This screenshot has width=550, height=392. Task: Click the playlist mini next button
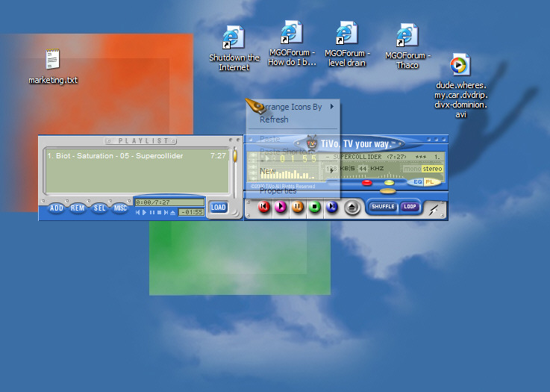click(x=166, y=212)
